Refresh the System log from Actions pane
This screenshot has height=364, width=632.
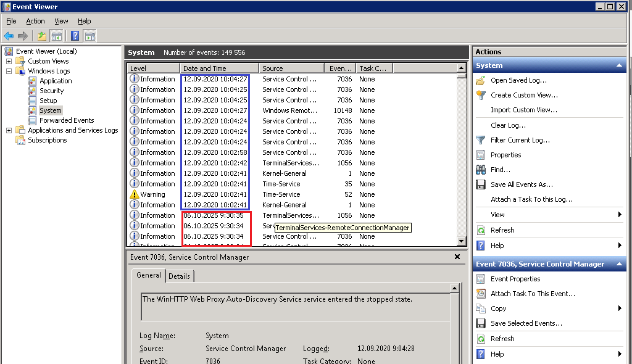pyautogui.click(x=504, y=230)
